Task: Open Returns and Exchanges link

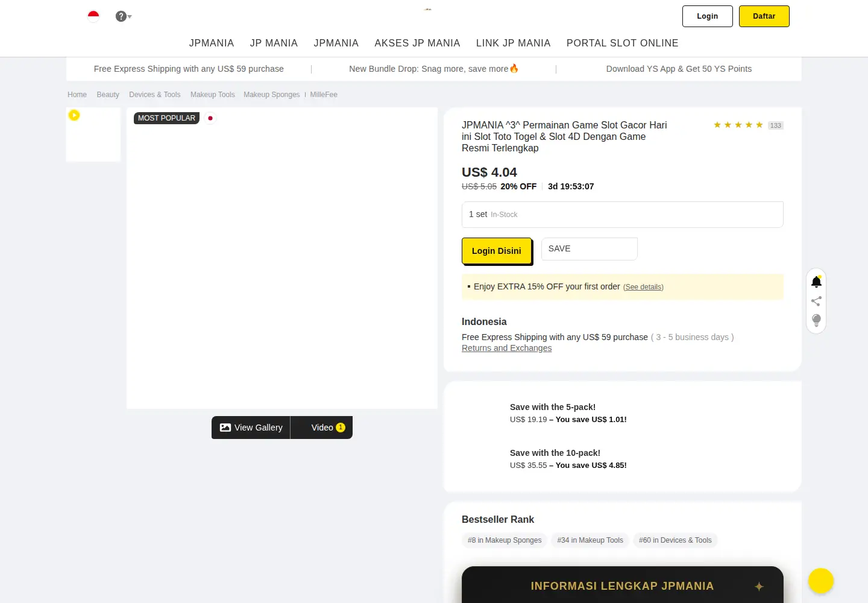Action: coord(507,348)
